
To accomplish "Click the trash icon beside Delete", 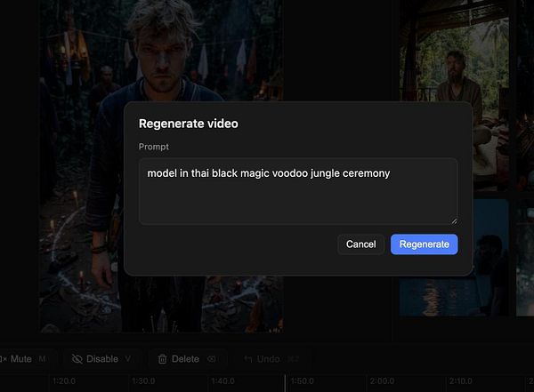I will click(163, 359).
